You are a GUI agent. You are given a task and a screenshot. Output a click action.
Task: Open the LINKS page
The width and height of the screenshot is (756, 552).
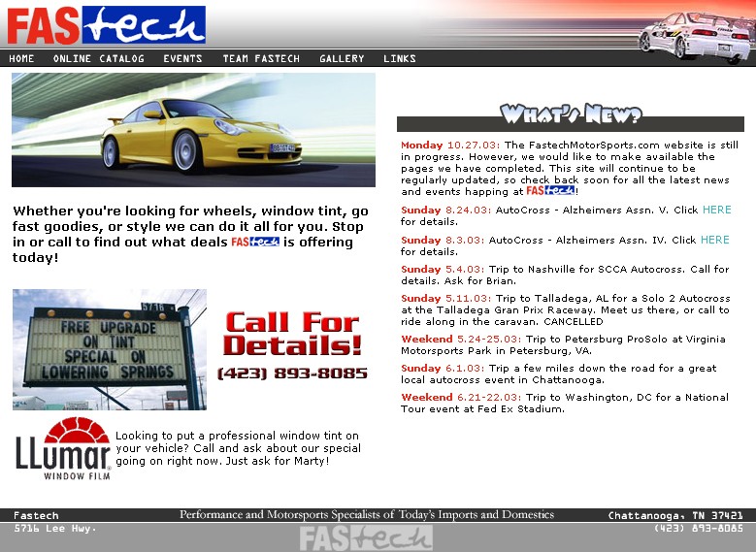[400, 59]
